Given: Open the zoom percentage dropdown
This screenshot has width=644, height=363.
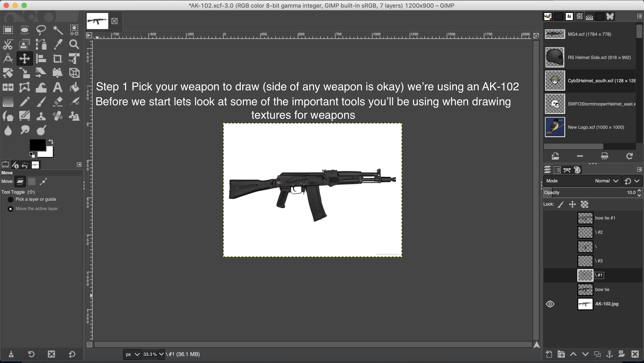Looking at the screenshot, I should pyautogui.click(x=161, y=354).
